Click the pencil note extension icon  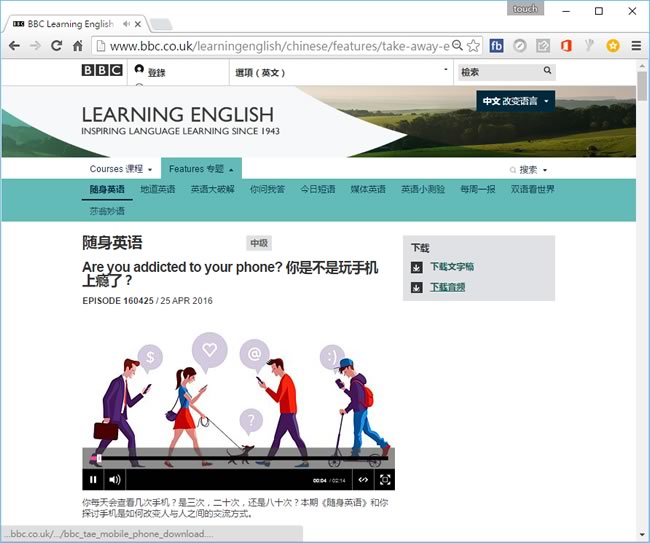pos(543,46)
